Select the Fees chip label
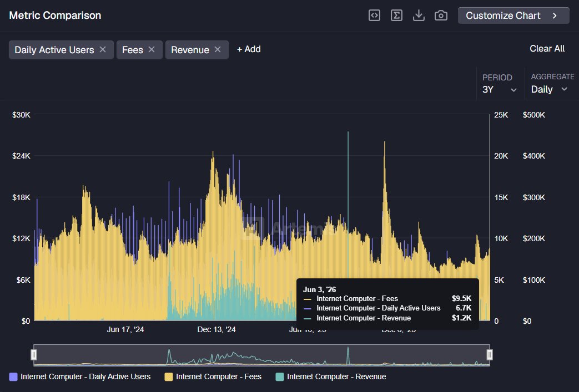Screen dimensions: 579x392 (x=133, y=50)
